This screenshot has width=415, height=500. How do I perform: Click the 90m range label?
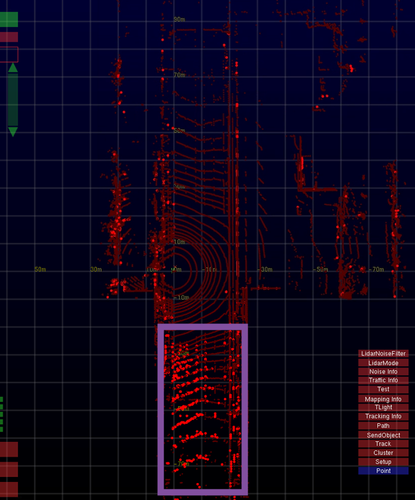point(179,19)
